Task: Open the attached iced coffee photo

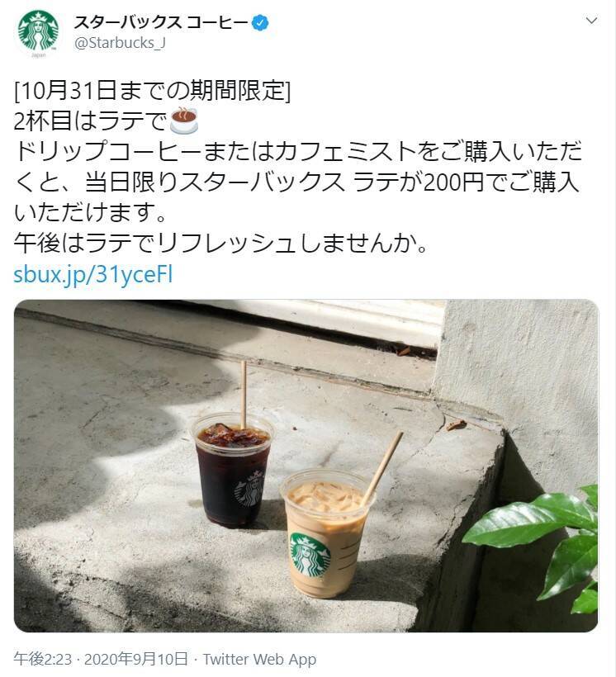Action: 306,466
